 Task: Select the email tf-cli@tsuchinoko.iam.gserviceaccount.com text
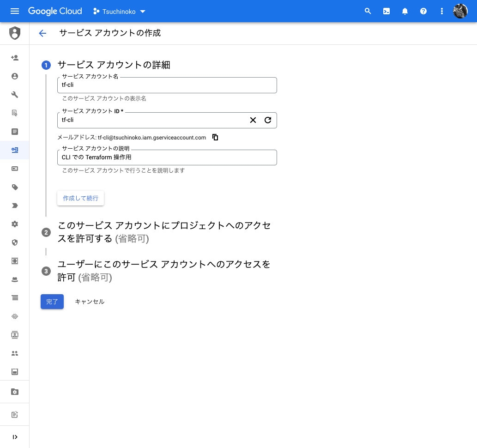(x=152, y=138)
